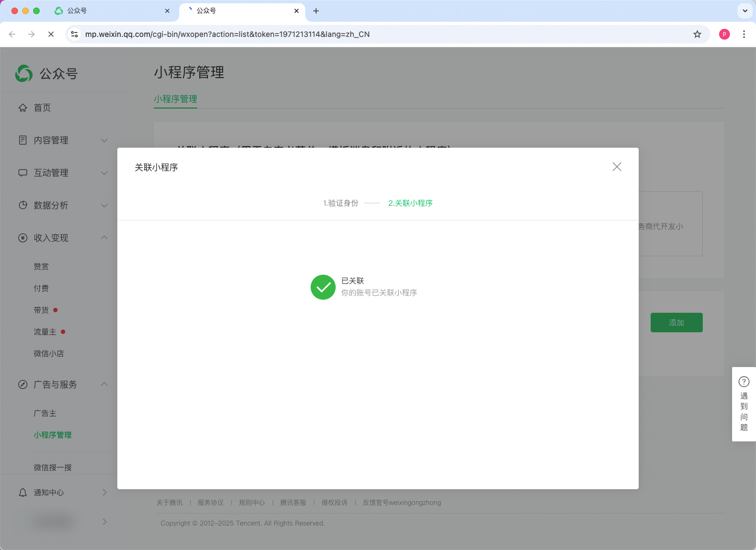Click the green 添加 button
Image resolution: width=756 pixels, height=550 pixels.
pos(676,323)
